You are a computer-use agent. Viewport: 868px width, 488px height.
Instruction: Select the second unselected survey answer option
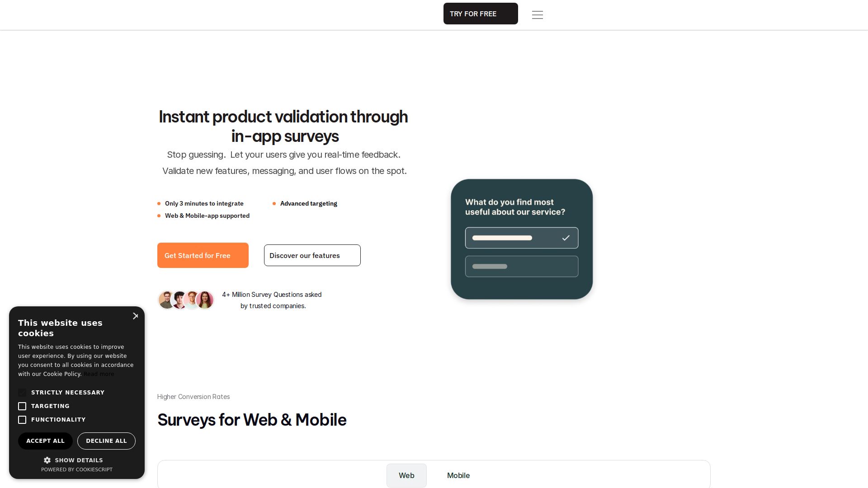point(521,267)
